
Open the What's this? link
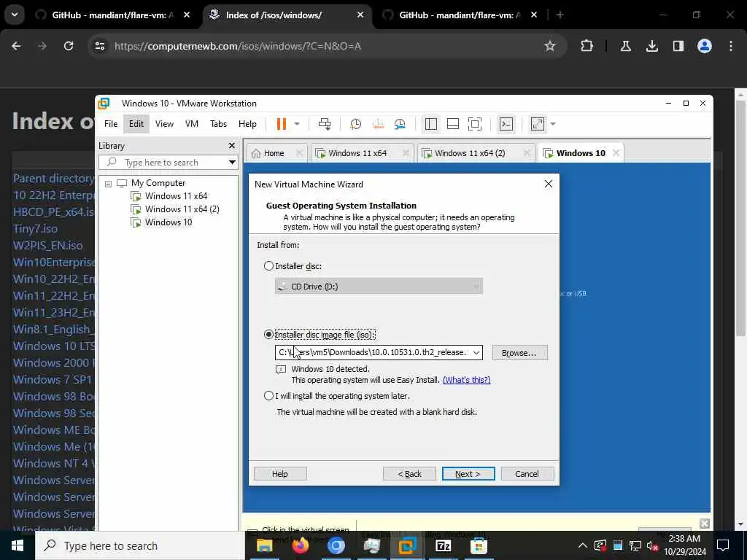click(x=466, y=380)
